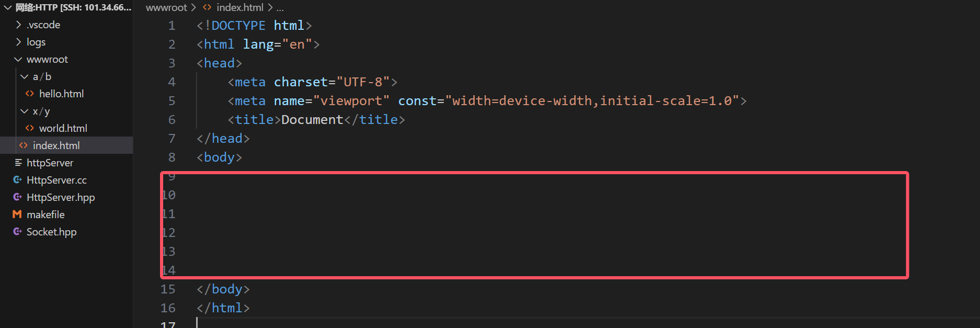This screenshot has height=328, width=980.
Task: Click the hello.html file icon
Action: pos(30,94)
